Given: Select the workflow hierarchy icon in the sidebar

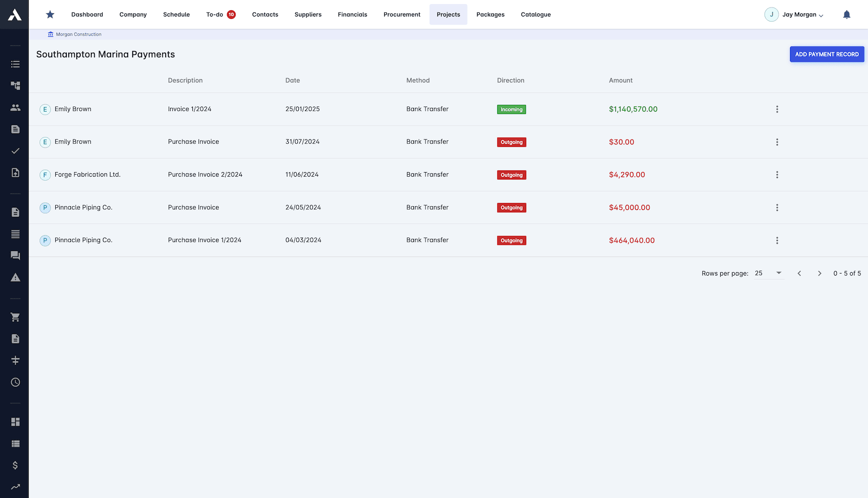Looking at the screenshot, I should tap(15, 85).
